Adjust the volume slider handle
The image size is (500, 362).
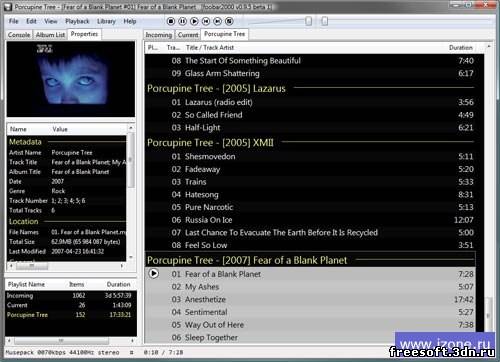pos(309,21)
